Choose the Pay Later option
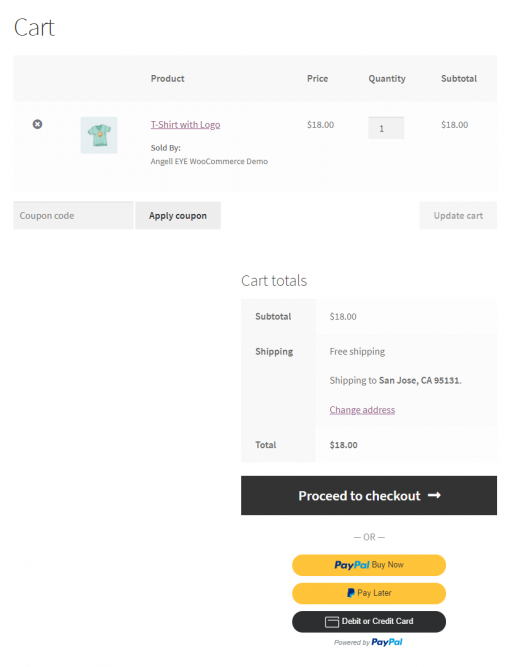 click(x=369, y=593)
